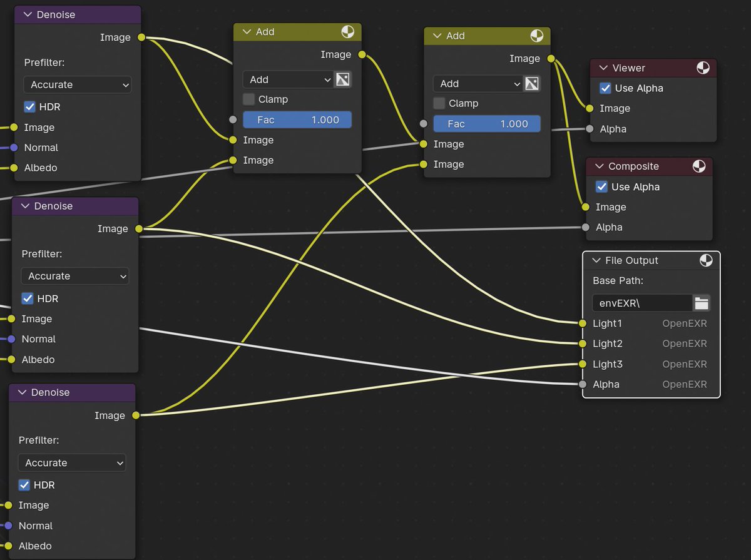Viewport: 751px width, 560px height.
Task: Select the Light1 OpenEXR format label
Action: tap(685, 323)
